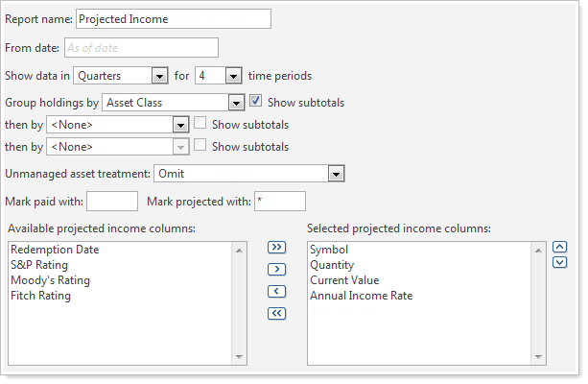Uncheck Show subtotals for Asset Class grouping
The height and width of the screenshot is (384, 588).
[256, 102]
